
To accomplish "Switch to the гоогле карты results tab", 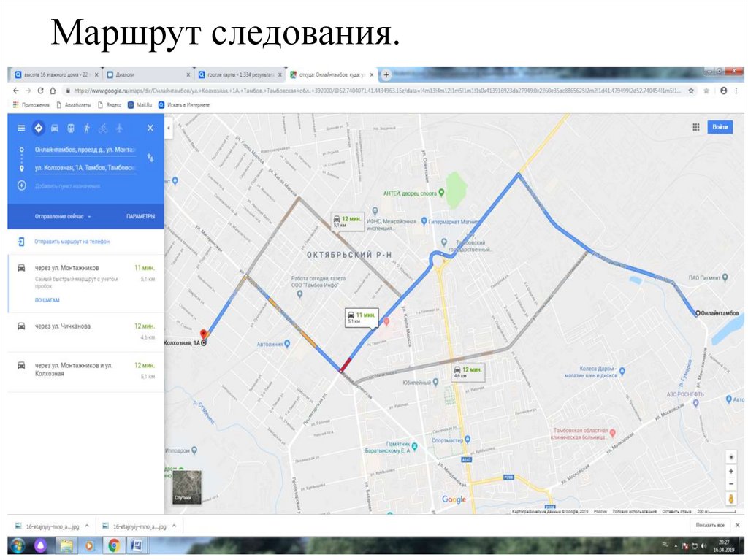I will (240, 75).
